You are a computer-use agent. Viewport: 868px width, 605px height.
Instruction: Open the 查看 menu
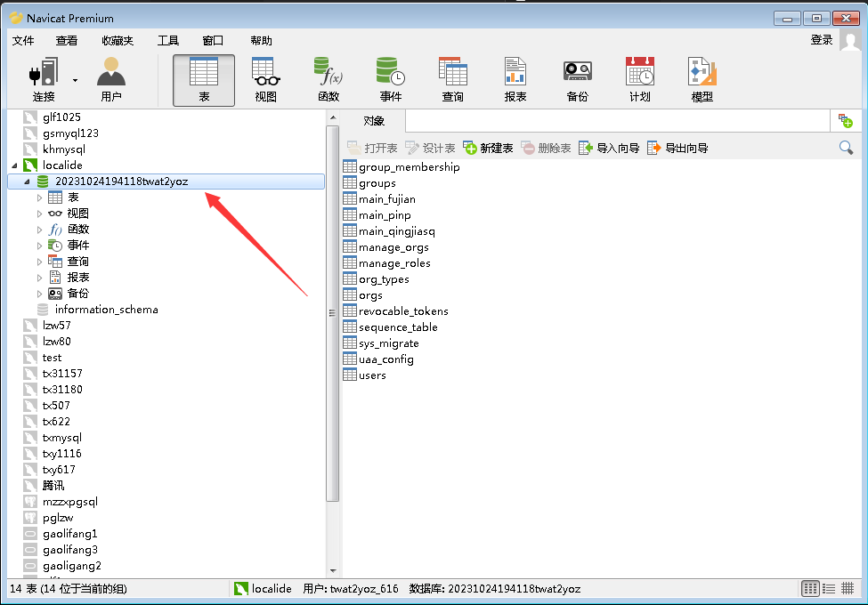pyautogui.click(x=67, y=40)
